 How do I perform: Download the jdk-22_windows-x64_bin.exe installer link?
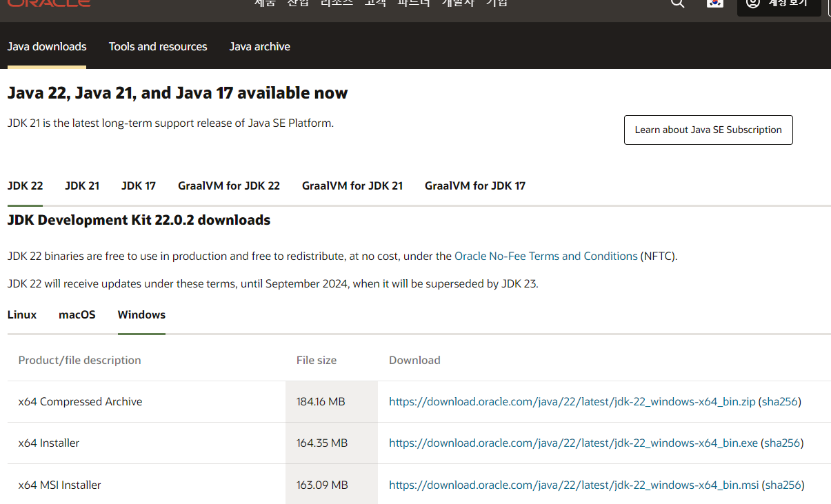(x=574, y=443)
